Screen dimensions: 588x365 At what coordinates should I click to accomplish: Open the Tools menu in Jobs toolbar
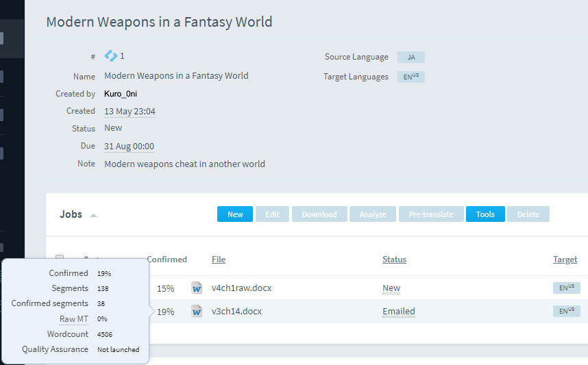[485, 214]
